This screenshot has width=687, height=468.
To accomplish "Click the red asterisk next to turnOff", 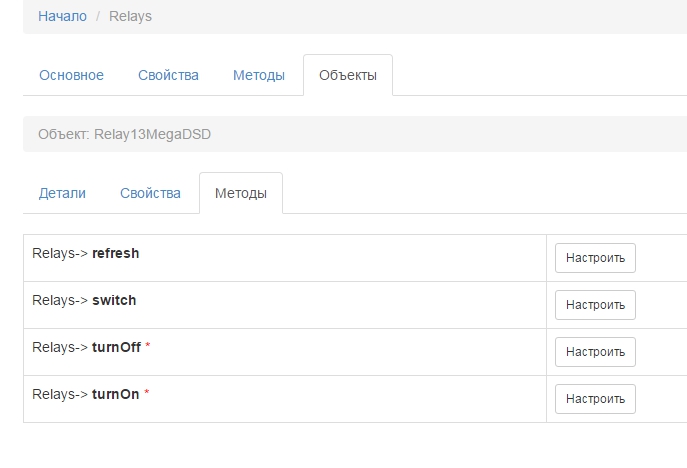I will (148, 347).
